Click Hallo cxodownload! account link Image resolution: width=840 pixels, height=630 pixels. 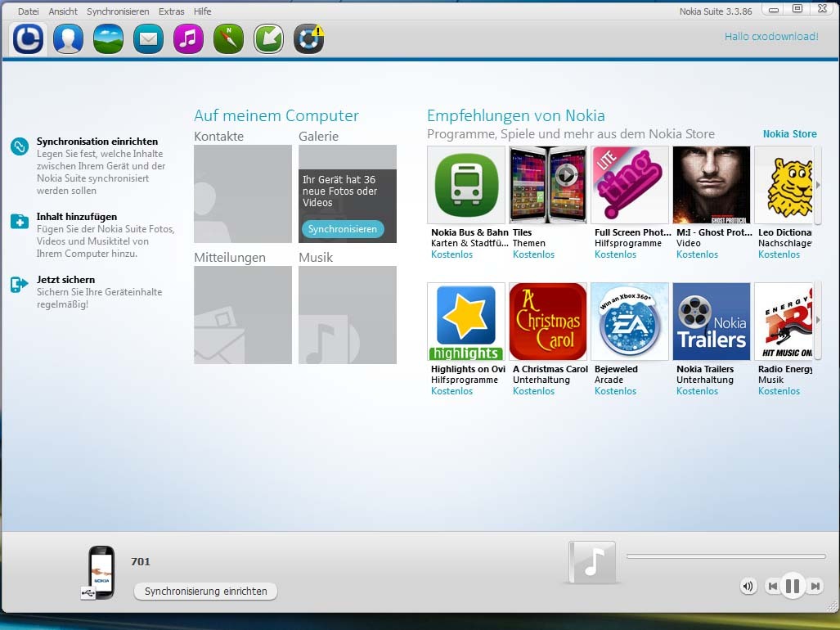[x=771, y=37]
